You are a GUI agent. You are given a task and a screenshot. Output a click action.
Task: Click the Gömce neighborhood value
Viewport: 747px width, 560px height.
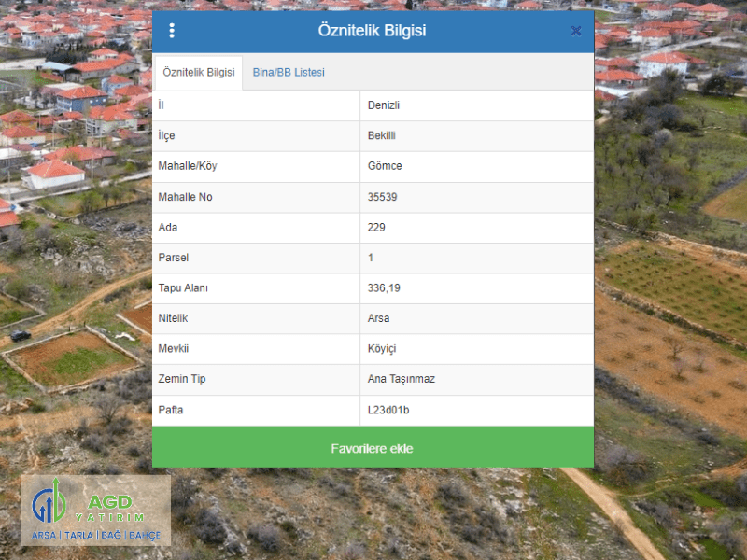tap(385, 166)
